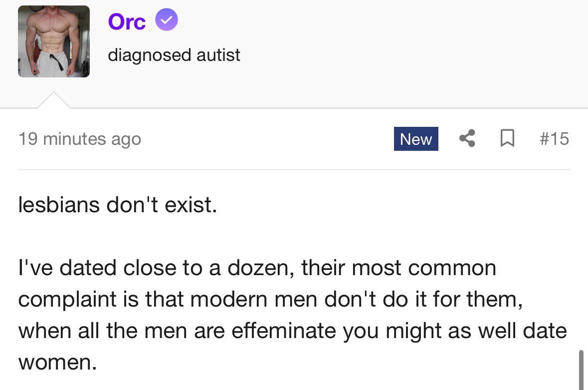Open the #15 post number link
Screen dimensions: 588x390
[554, 138]
